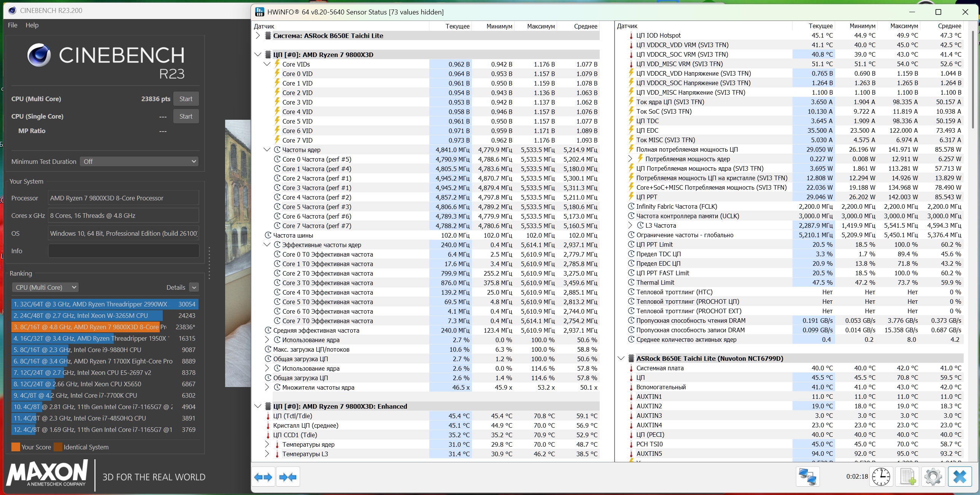
Task: Open the File menu in Cinebench
Action: (13, 25)
